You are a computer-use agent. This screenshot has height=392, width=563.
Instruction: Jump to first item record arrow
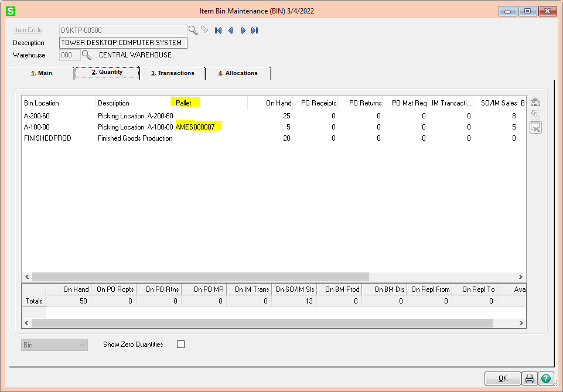click(x=218, y=30)
